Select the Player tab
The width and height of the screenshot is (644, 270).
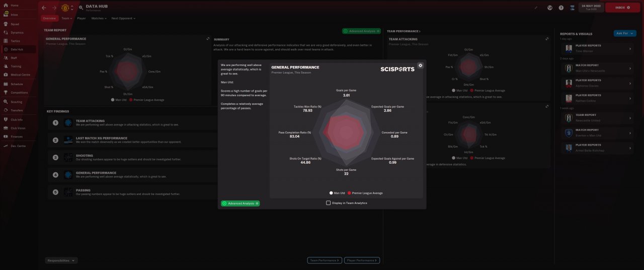click(82, 18)
